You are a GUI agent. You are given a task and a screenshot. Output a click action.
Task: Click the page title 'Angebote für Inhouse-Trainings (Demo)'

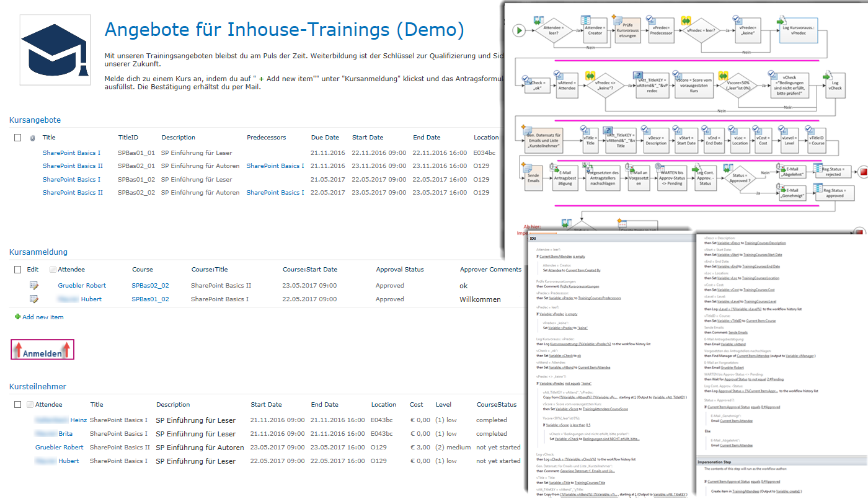[x=284, y=29]
